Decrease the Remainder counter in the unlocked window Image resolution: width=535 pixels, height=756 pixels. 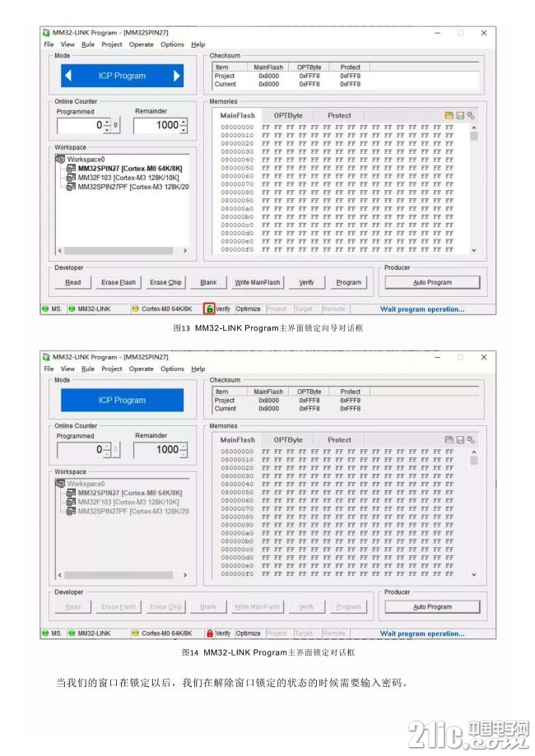[184, 128]
